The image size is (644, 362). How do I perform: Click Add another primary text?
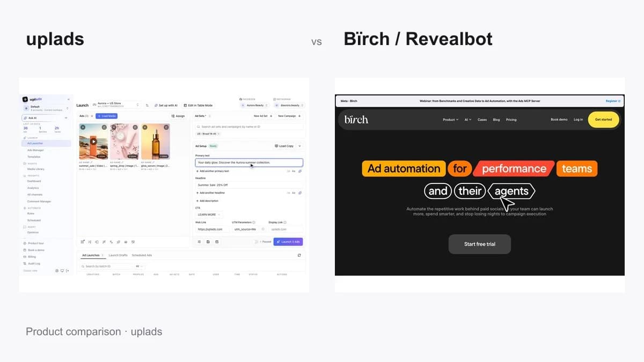[x=213, y=171]
